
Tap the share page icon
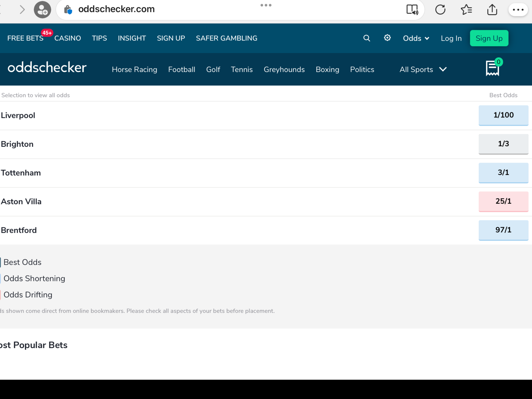point(492,10)
